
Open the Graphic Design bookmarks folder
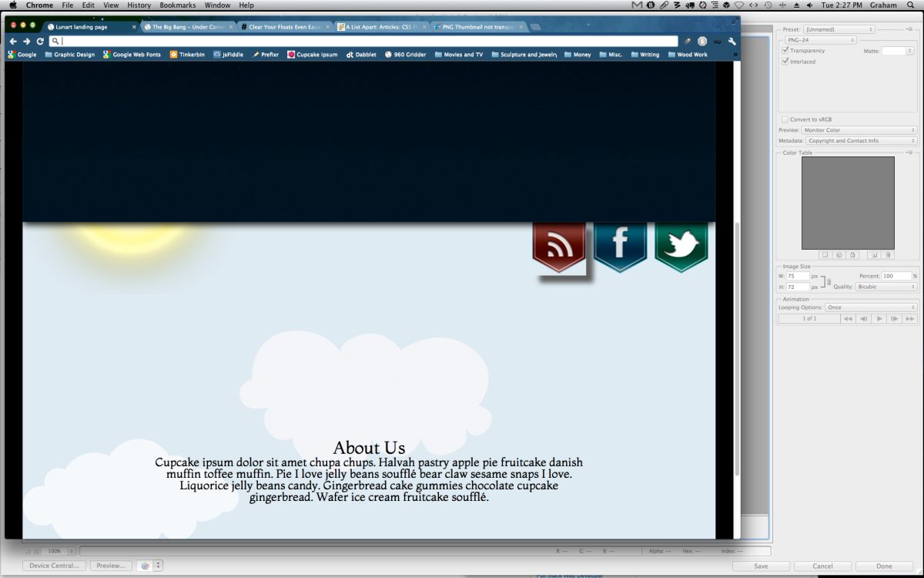click(70, 55)
